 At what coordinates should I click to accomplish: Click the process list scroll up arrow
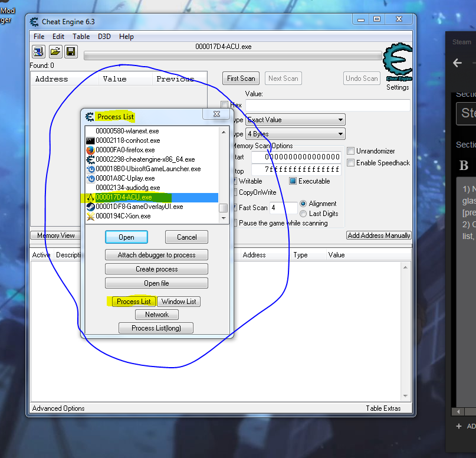(224, 132)
